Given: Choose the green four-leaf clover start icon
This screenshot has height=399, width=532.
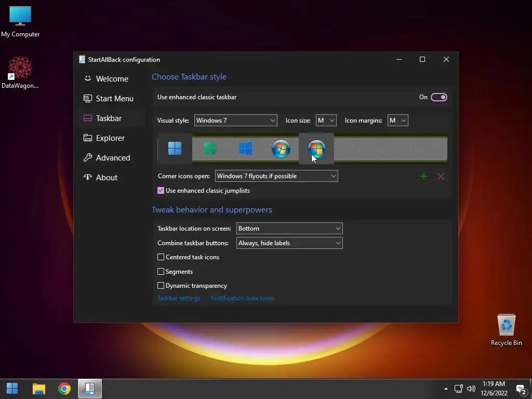Looking at the screenshot, I should click(210, 148).
